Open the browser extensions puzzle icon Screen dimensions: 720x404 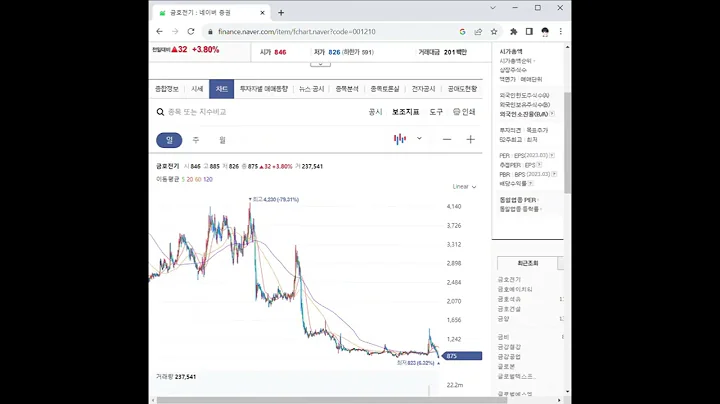pos(513,32)
